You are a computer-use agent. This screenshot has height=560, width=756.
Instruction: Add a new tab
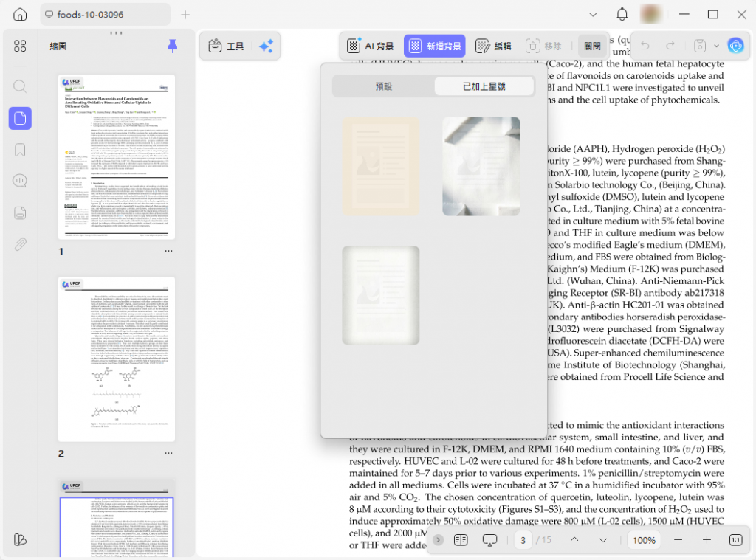pos(185,15)
